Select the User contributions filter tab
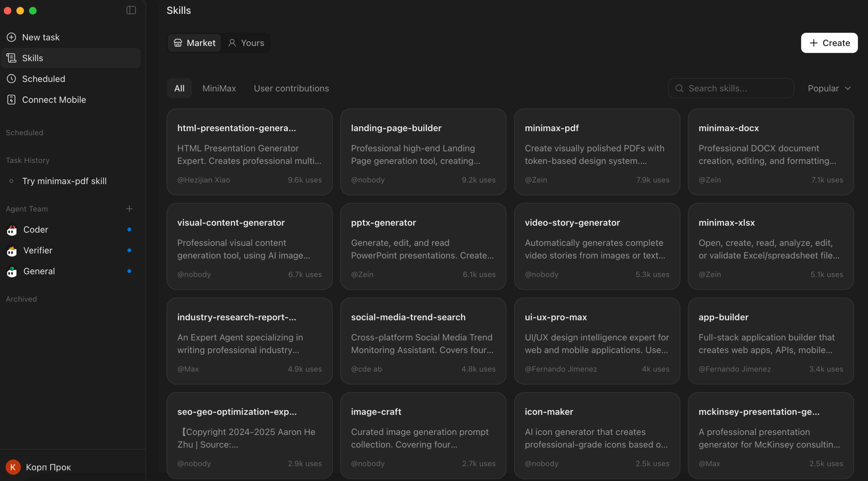This screenshot has height=481, width=868. tap(291, 88)
